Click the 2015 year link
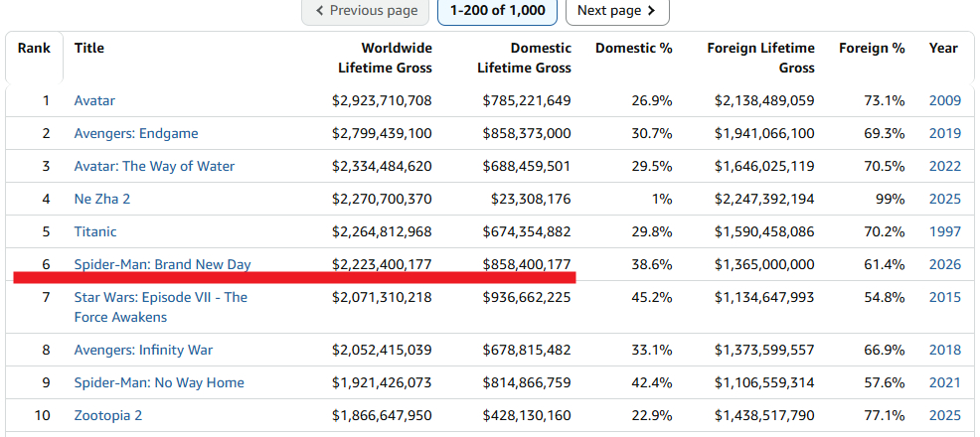 click(945, 297)
